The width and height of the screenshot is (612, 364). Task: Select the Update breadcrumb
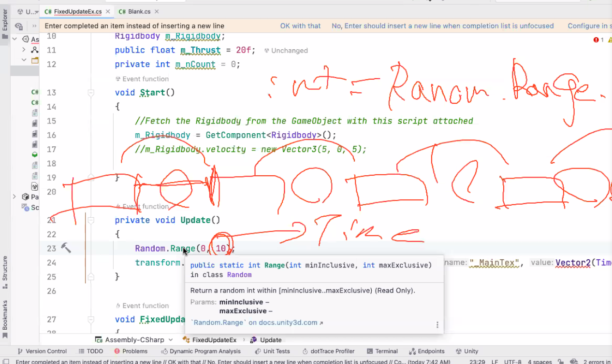tap(266, 340)
